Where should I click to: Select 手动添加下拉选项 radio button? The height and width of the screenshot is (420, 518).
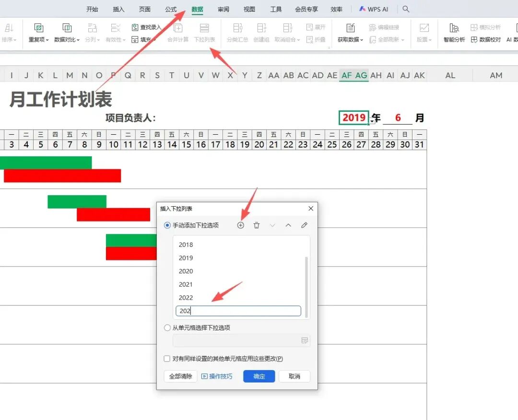click(167, 225)
